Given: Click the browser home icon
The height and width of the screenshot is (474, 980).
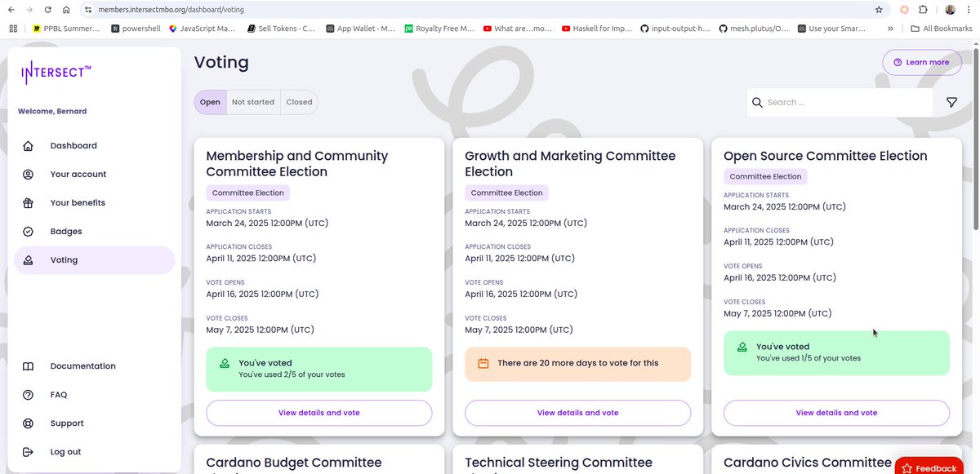Looking at the screenshot, I should 66,10.
